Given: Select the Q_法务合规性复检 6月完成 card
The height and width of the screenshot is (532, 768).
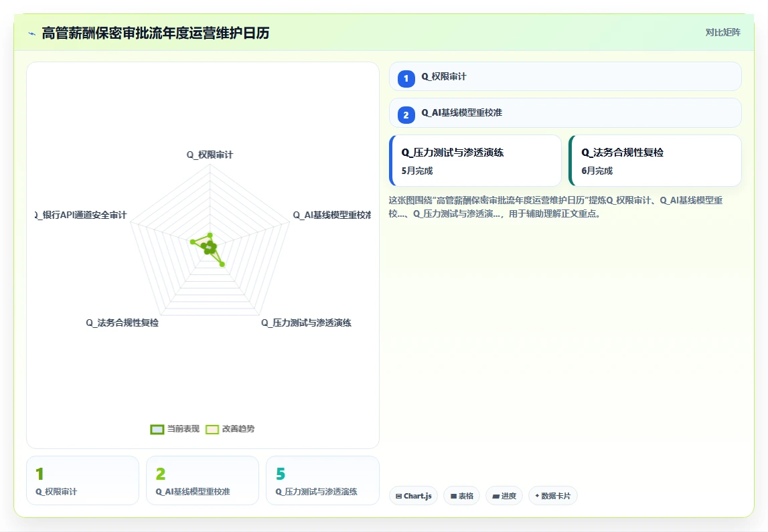Looking at the screenshot, I should pos(655,161).
